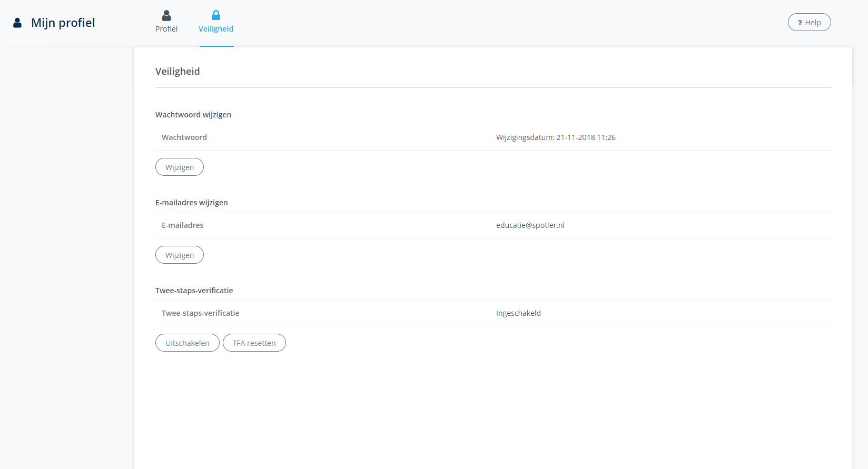The width and height of the screenshot is (868, 469).
Task: Click the blue lock icon for Veiligheid
Action: (216, 15)
